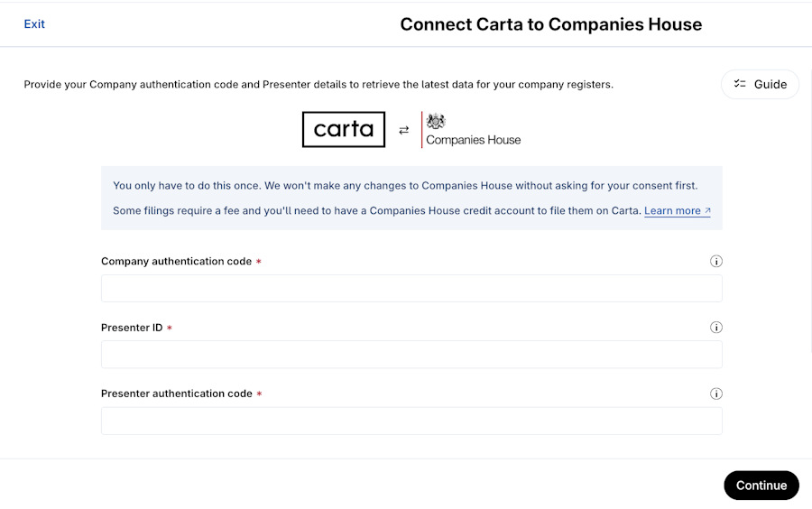The image size is (812, 509).
Task: Click the Presenter authentication code label
Action: (176, 393)
